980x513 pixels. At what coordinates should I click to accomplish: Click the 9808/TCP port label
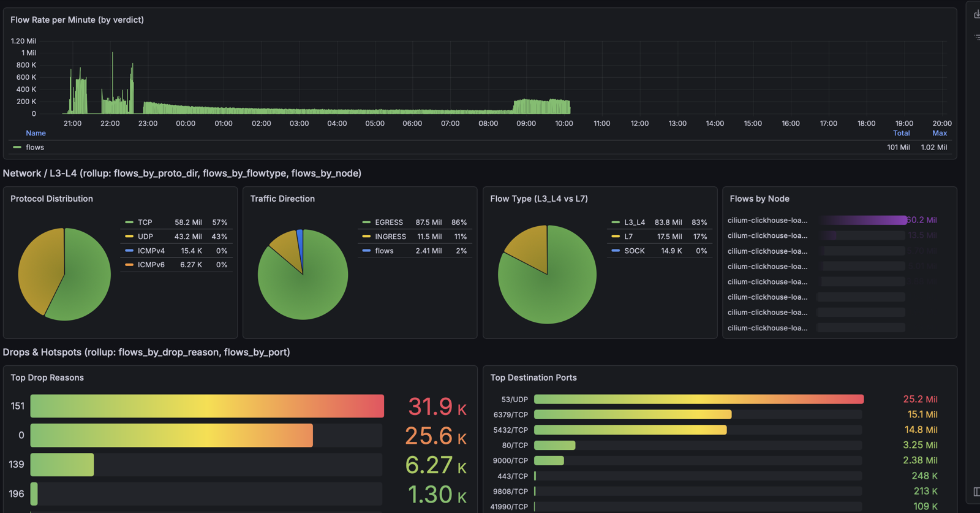click(510, 492)
